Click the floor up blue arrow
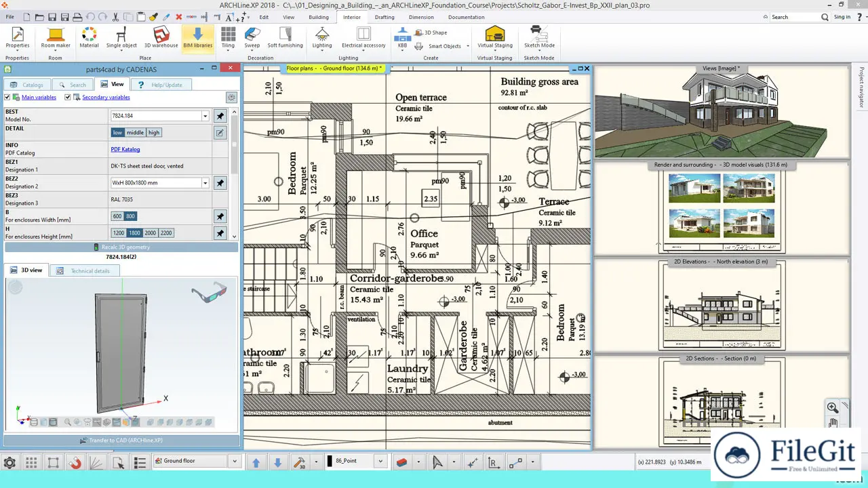The image size is (868, 488). [x=256, y=462]
